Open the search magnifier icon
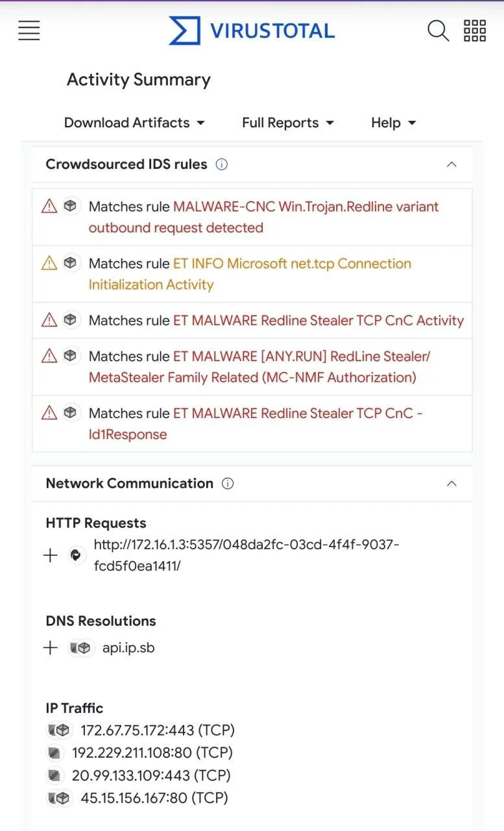This screenshot has width=504, height=831. [438, 31]
